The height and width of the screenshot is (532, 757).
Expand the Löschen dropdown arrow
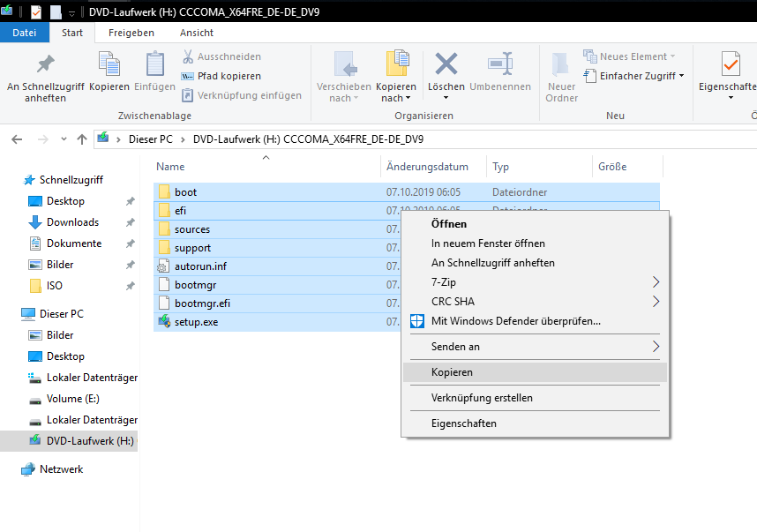446,98
